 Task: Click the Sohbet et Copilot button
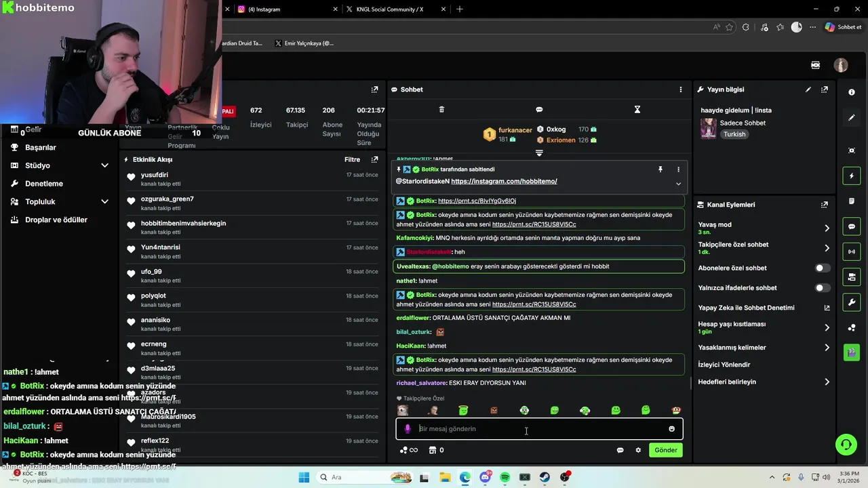point(843,27)
